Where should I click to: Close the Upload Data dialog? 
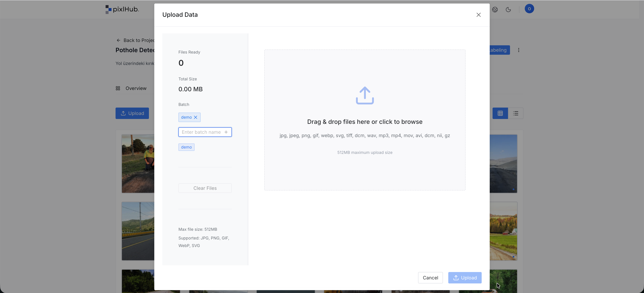[x=478, y=15]
